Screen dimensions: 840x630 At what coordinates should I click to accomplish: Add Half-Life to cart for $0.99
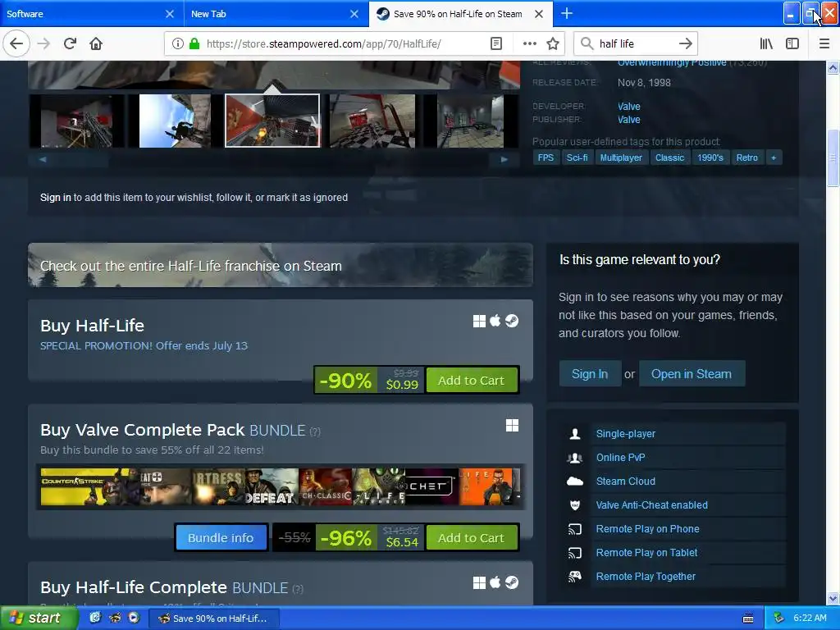tap(472, 381)
